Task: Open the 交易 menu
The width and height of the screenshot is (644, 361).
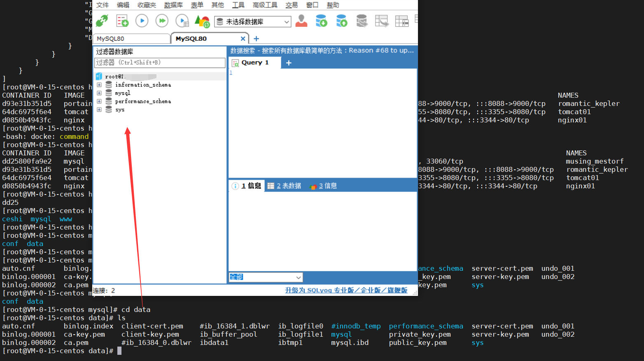Action: (292, 5)
